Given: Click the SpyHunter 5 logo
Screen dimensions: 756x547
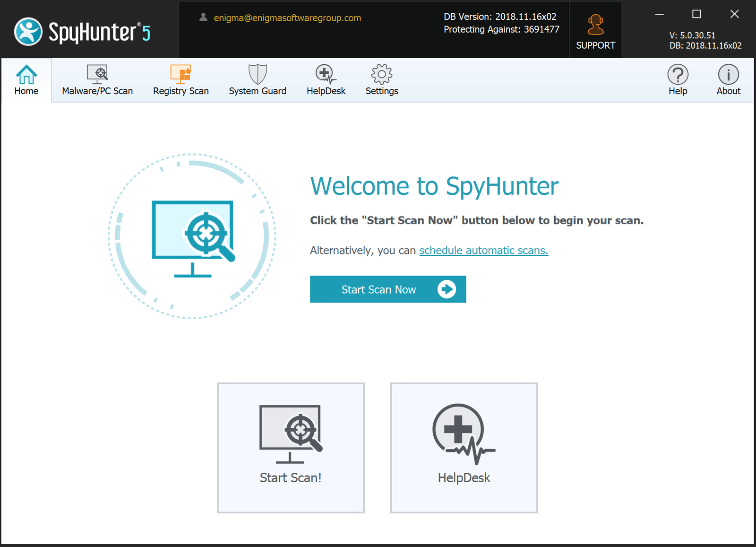Looking at the screenshot, I should (x=83, y=32).
